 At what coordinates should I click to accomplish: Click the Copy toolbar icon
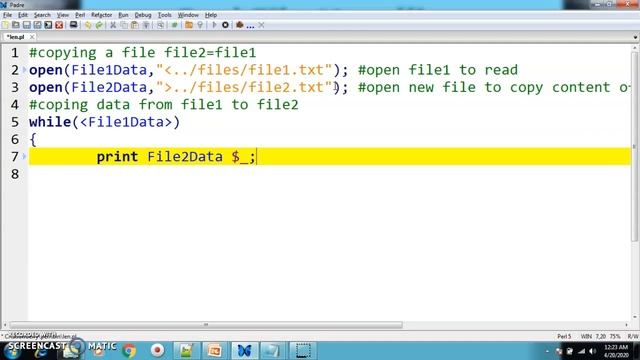point(124,25)
